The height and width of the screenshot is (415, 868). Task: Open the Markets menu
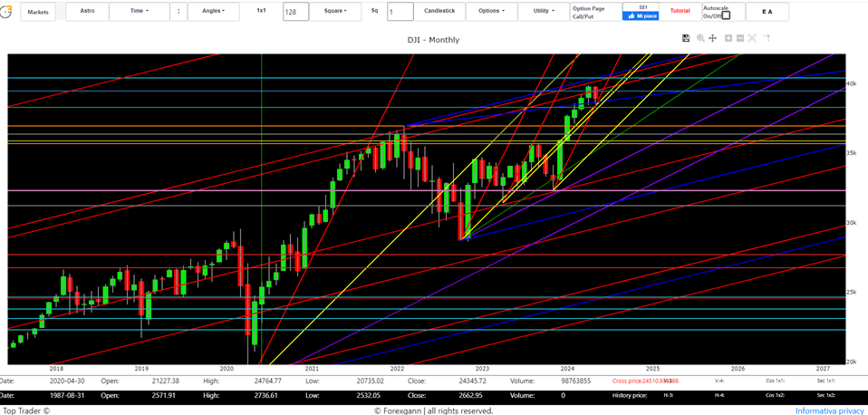[38, 12]
